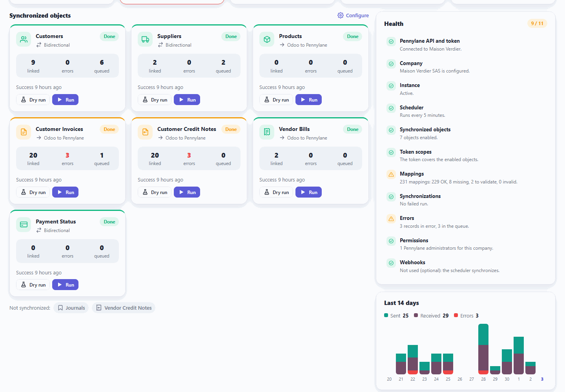Click the red 3 errors count in Customer Invoices
The image size is (565, 392).
(67, 155)
